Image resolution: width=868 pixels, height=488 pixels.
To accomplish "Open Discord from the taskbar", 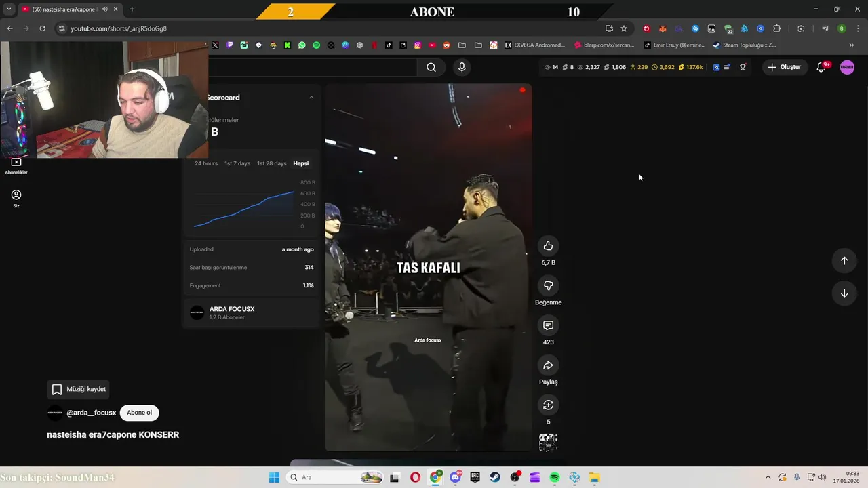I will (x=455, y=477).
